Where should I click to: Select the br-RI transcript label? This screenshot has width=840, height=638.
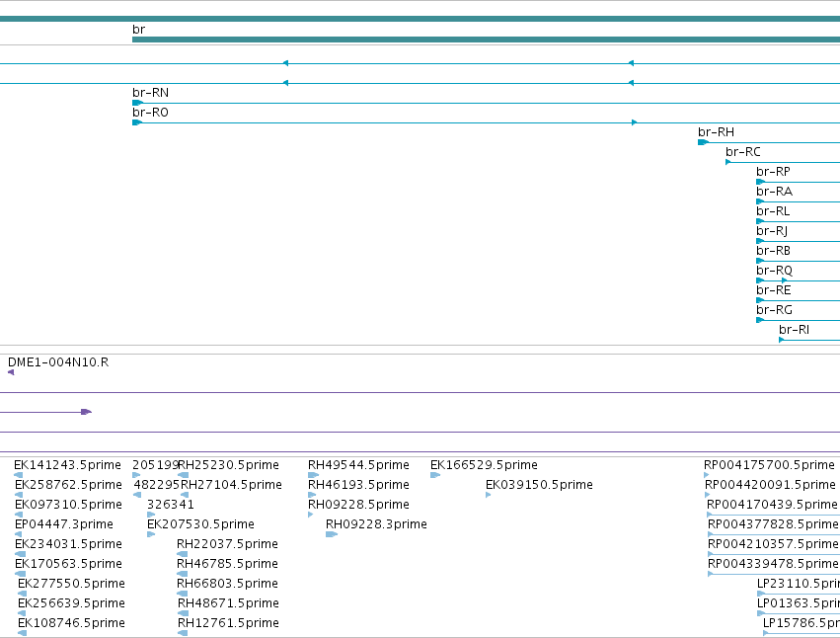pos(794,330)
